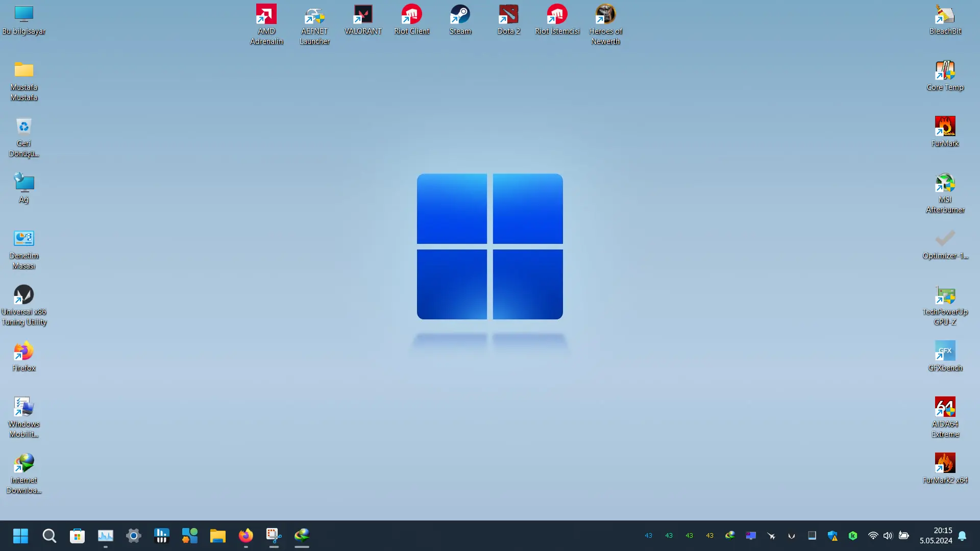Select the Riot İstemcisi shortcut
980x551 pixels.
(x=557, y=20)
